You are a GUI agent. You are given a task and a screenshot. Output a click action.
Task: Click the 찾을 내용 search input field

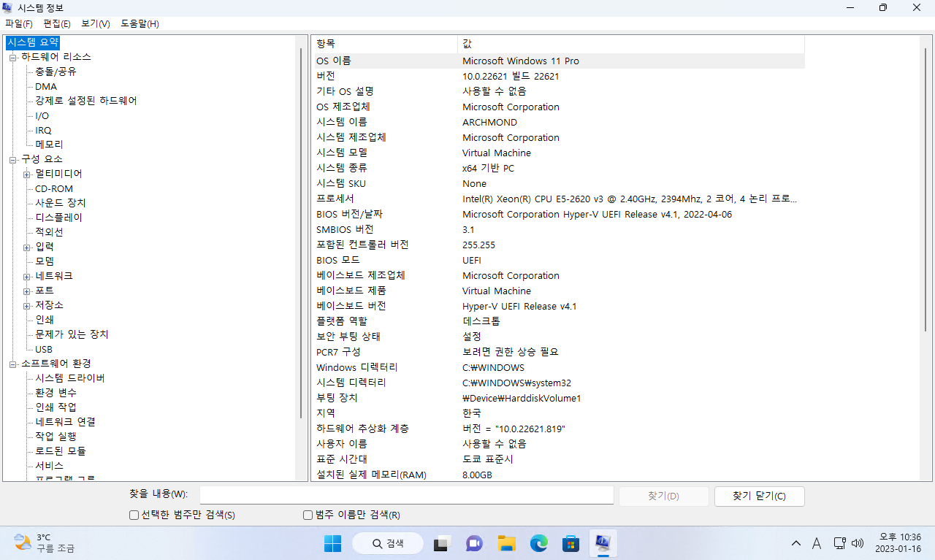407,495
